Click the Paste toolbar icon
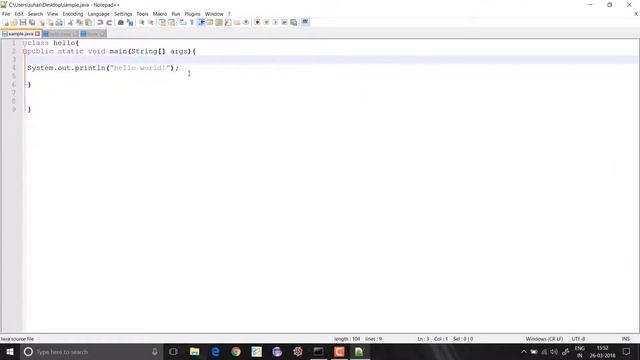640x360 pixels. tap(89, 22)
